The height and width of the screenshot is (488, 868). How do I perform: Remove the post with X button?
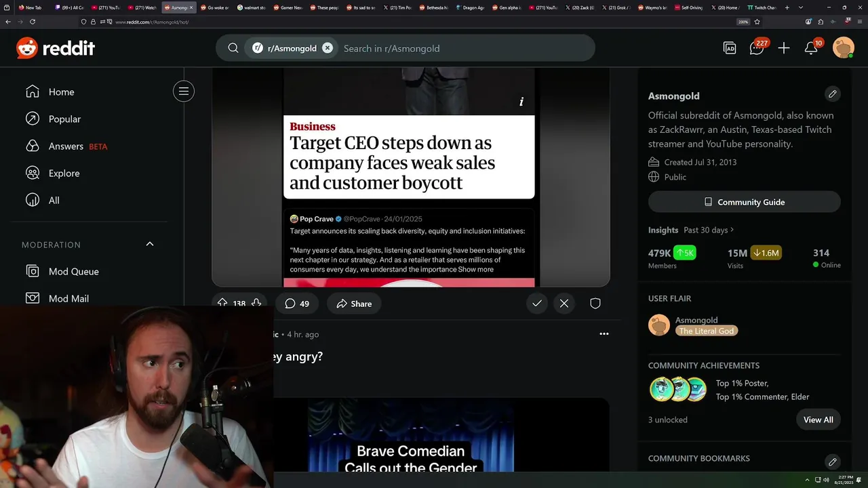(564, 304)
